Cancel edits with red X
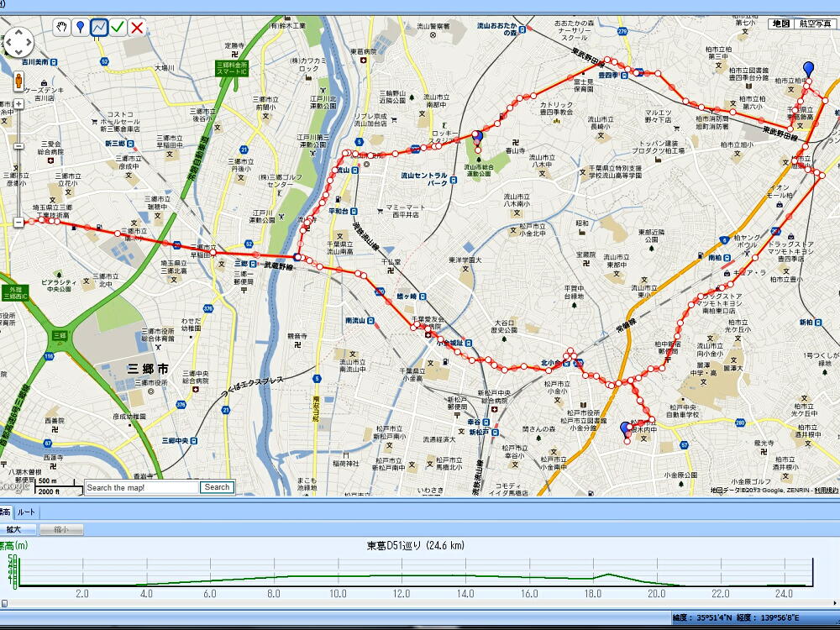The height and width of the screenshot is (630, 840). pyautogui.click(x=137, y=27)
